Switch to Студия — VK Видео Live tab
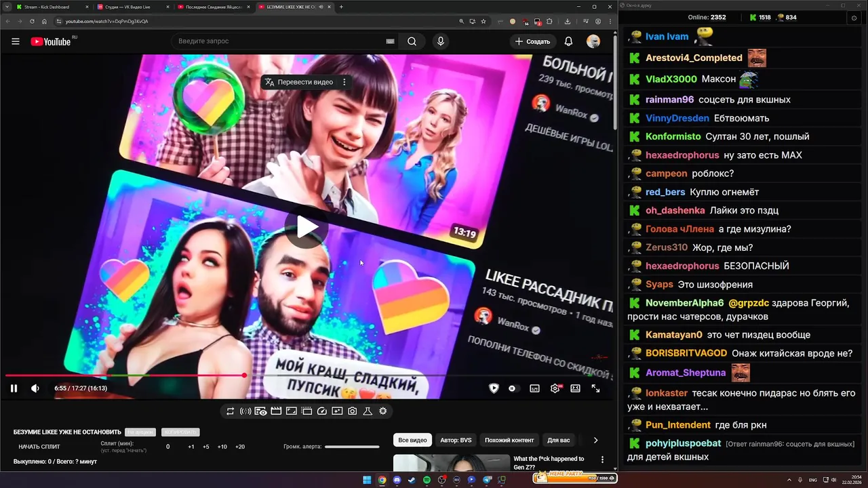Viewport: 868px width, 488px height. coord(132,7)
